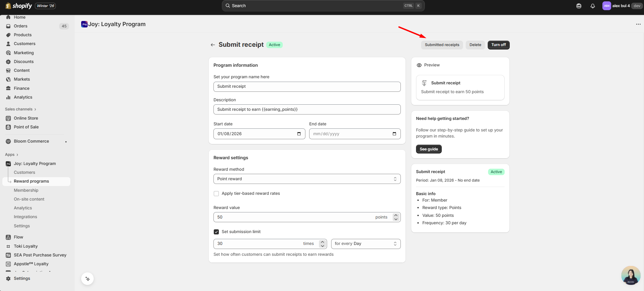Click the notifications bell icon
Image resolution: width=644 pixels, height=291 pixels.
593,6
